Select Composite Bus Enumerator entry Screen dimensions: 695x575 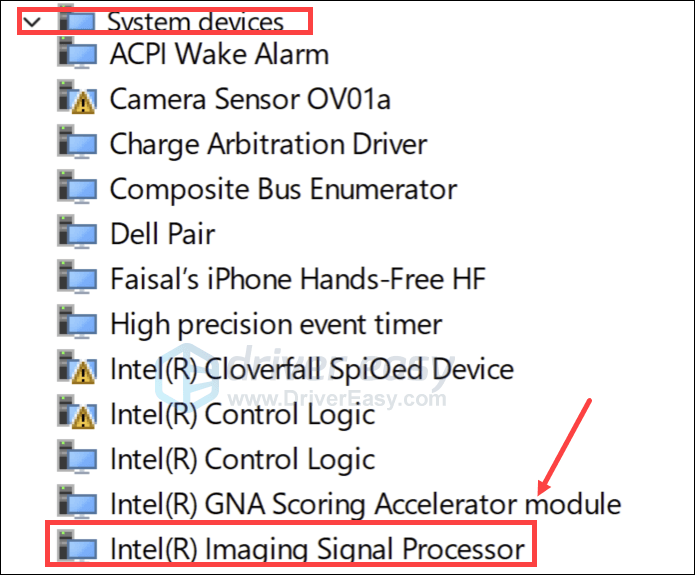[x=283, y=188]
